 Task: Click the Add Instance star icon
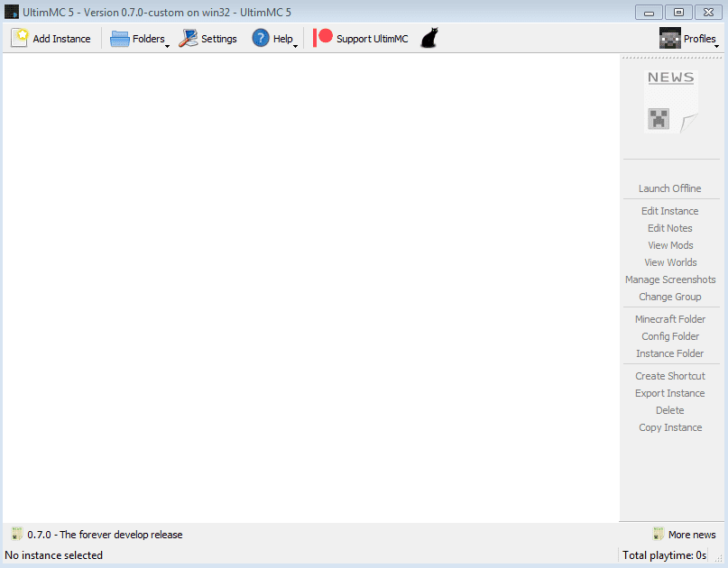[20, 38]
